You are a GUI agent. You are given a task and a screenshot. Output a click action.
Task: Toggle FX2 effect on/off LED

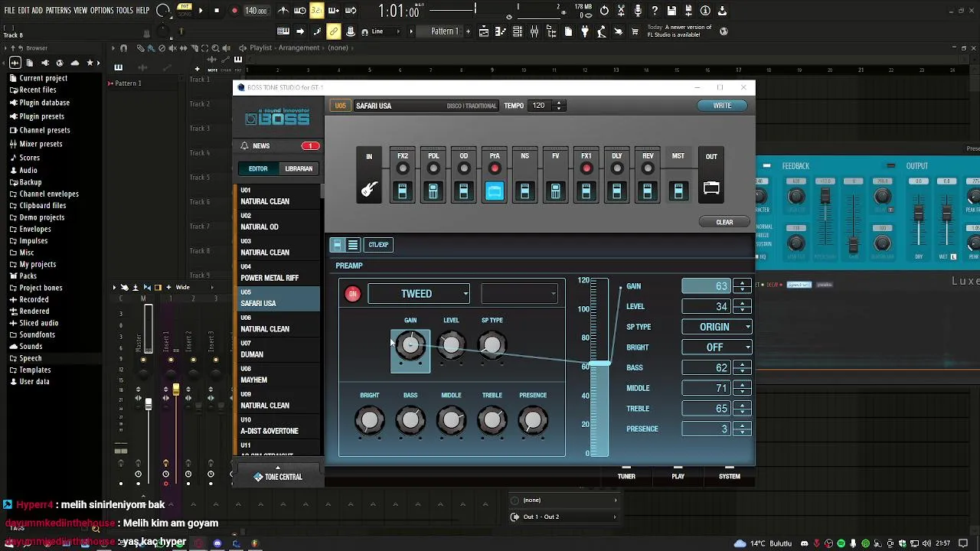click(403, 168)
